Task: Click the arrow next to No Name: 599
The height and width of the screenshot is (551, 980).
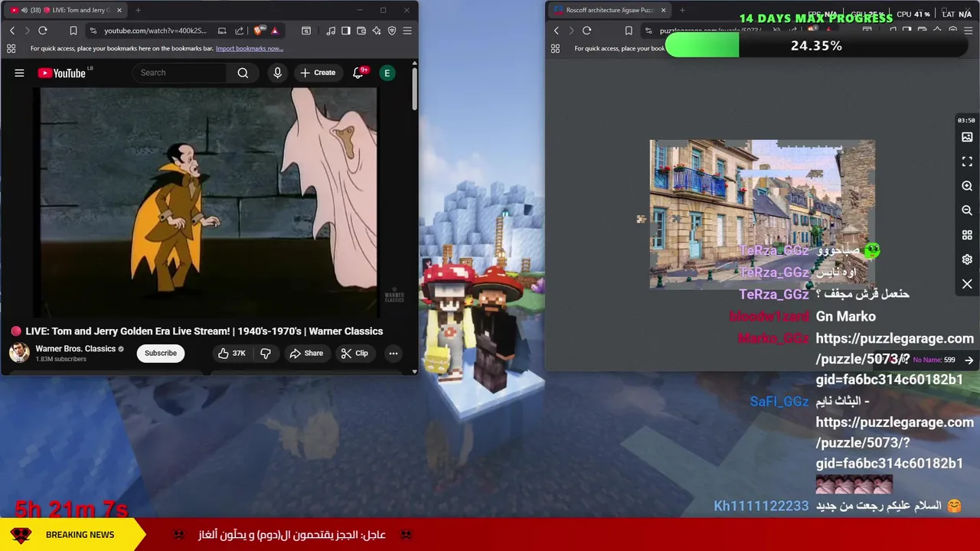Action: 969,360
